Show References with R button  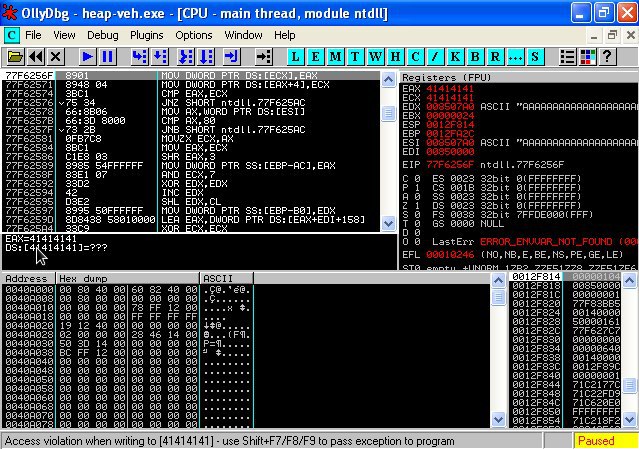495,57
